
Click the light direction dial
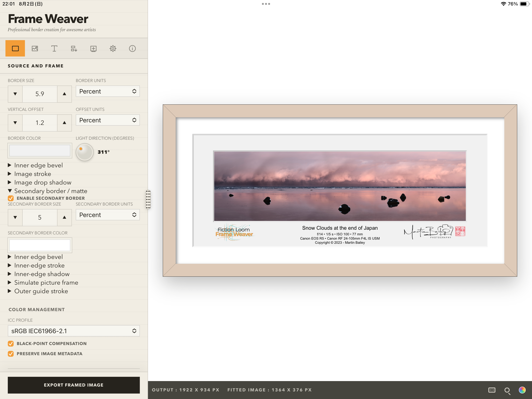click(x=85, y=152)
